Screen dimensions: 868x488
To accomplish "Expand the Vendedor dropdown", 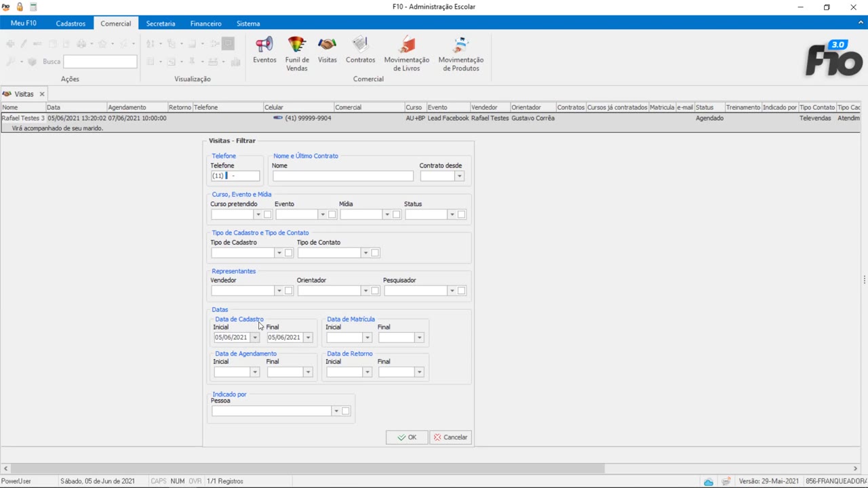I will (279, 291).
